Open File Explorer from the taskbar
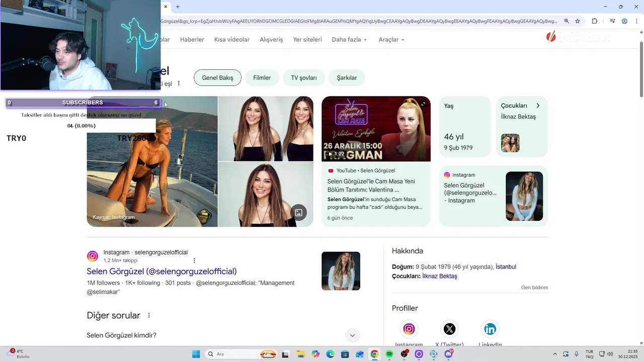Screen dimensions: 644x362 pos(300,354)
